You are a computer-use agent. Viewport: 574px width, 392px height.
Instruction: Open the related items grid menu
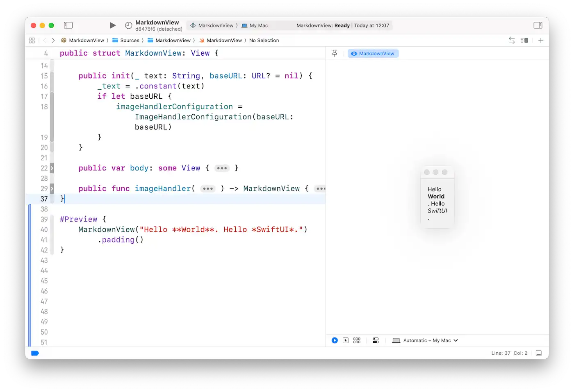point(32,41)
